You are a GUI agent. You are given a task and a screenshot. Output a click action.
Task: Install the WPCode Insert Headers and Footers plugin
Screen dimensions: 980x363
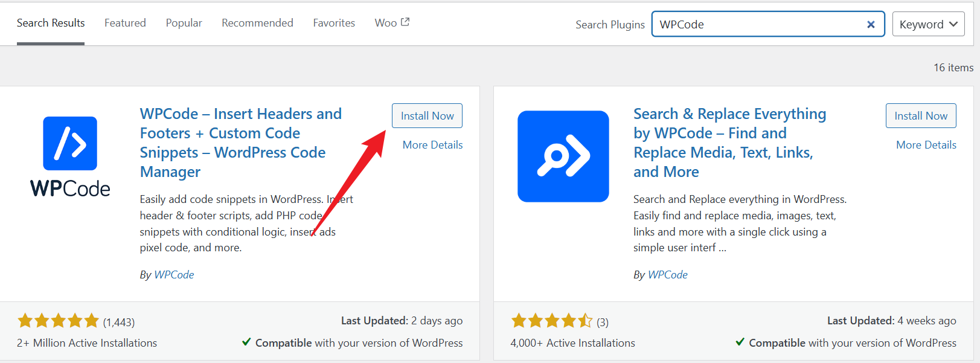pos(427,116)
